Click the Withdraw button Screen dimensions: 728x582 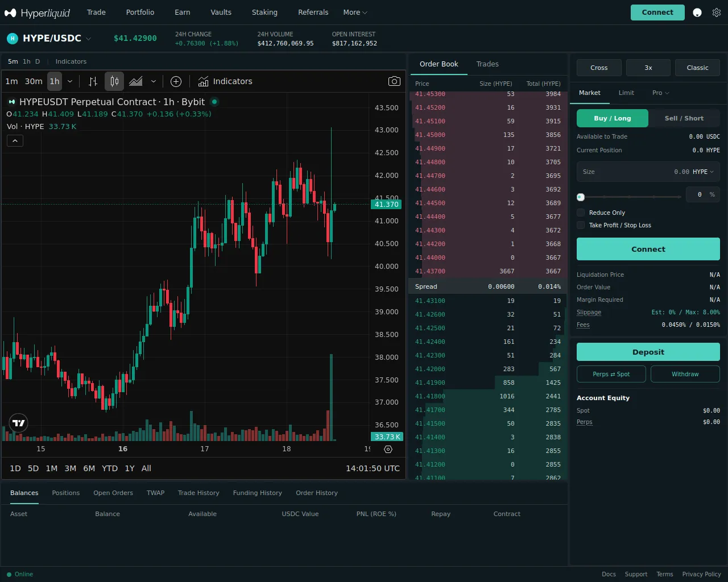point(685,374)
